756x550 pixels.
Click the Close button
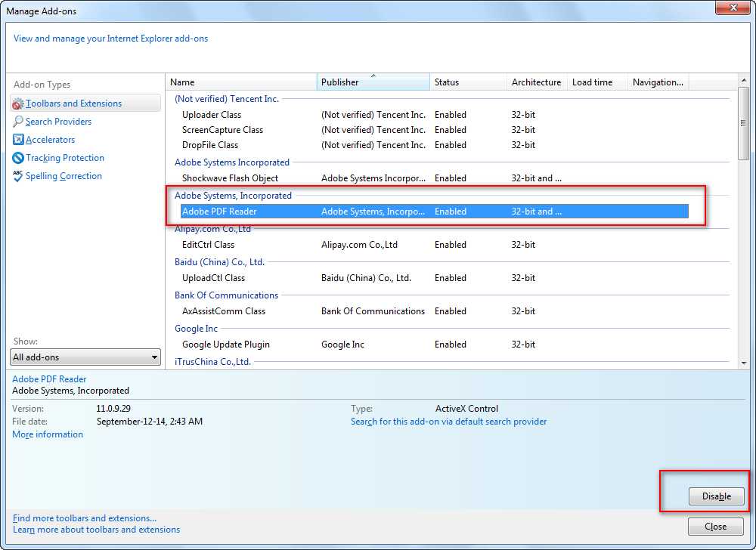tap(715, 527)
